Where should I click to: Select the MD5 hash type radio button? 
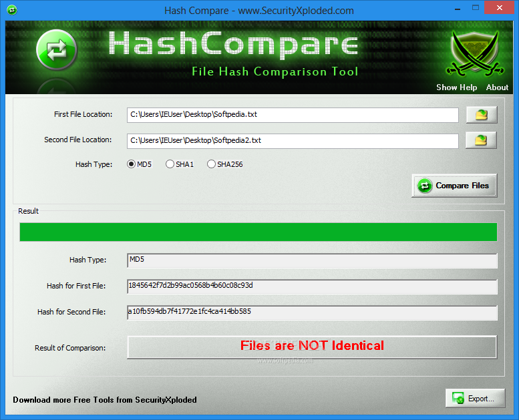[x=139, y=164]
